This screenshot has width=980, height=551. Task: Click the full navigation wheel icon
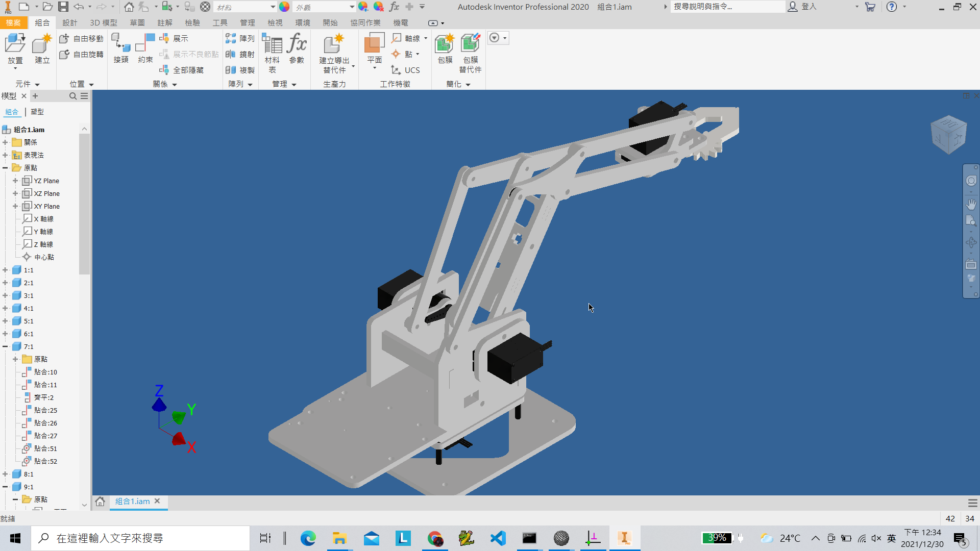tap(971, 181)
